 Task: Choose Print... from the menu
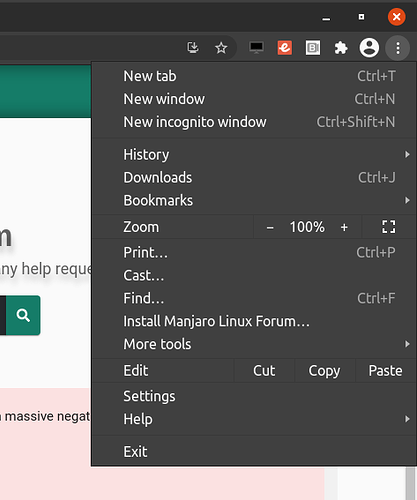[x=254, y=253]
